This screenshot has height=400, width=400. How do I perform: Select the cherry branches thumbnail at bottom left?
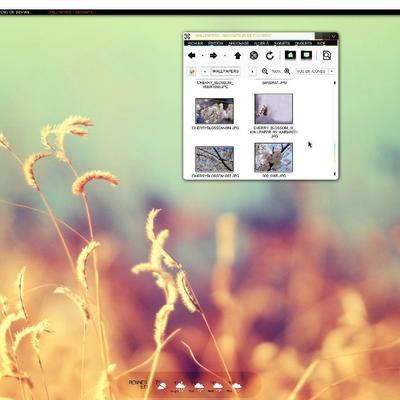pos(214,159)
